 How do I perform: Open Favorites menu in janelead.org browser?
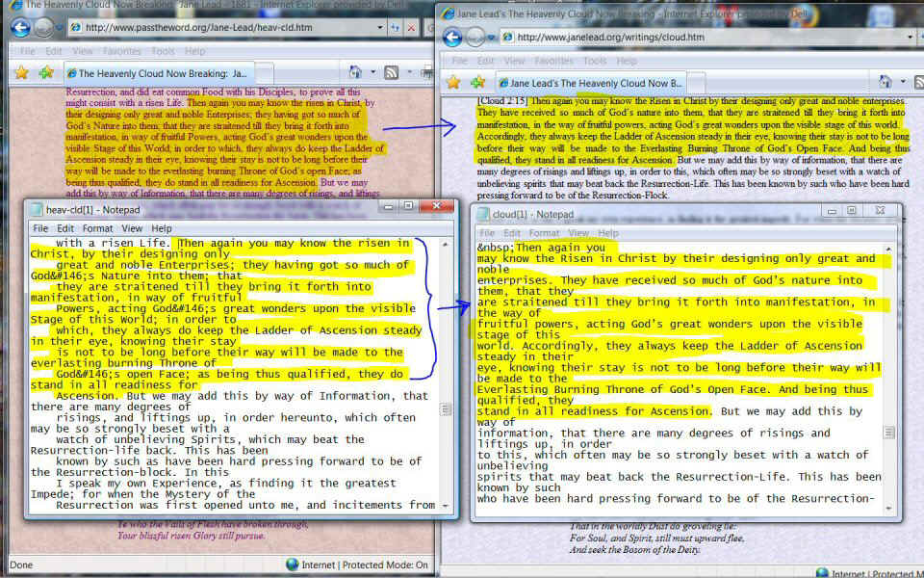click(553, 61)
